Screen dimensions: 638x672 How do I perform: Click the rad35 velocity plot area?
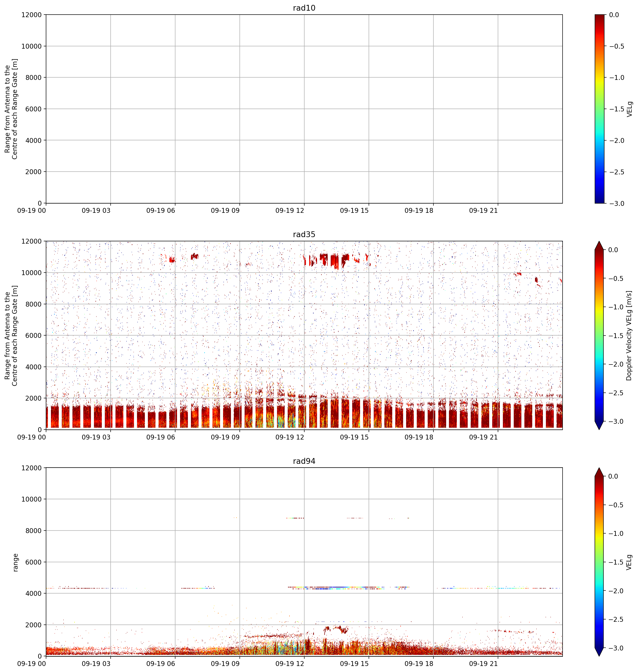point(304,336)
